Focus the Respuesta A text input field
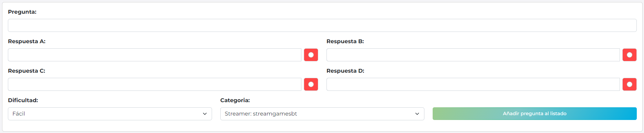The width and height of the screenshot is (644, 133). click(155, 55)
